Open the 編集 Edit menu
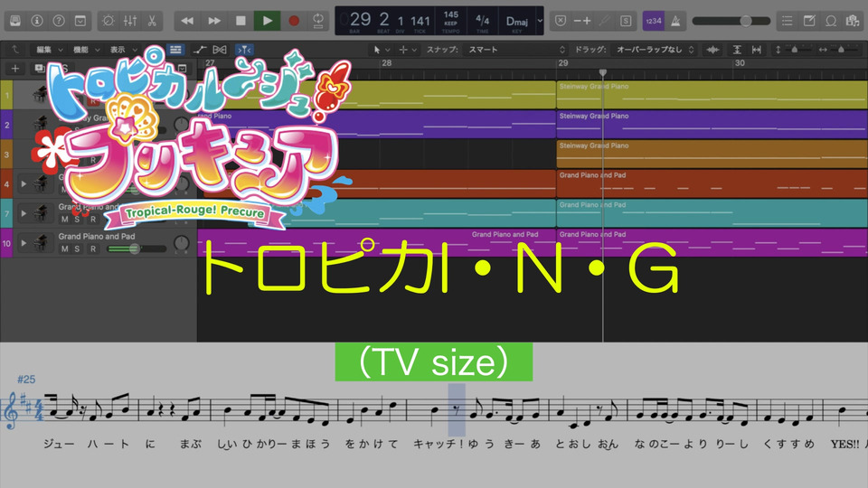The height and width of the screenshot is (488, 868). pos(49,50)
